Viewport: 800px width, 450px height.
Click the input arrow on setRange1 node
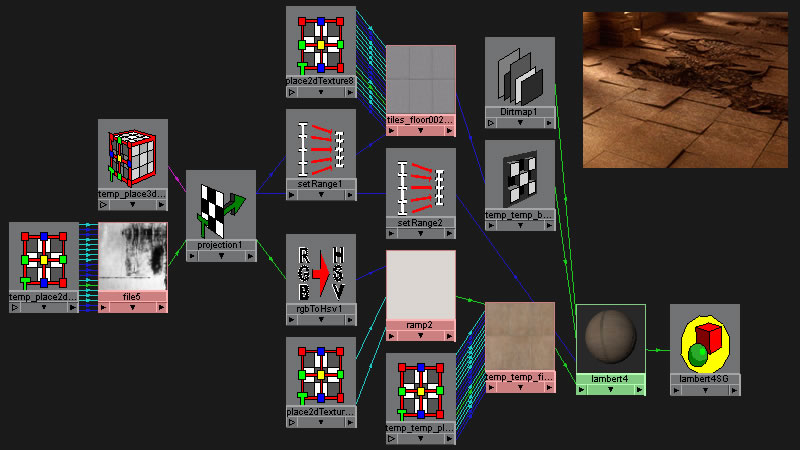pyautogui.click(x=292, y=194)
